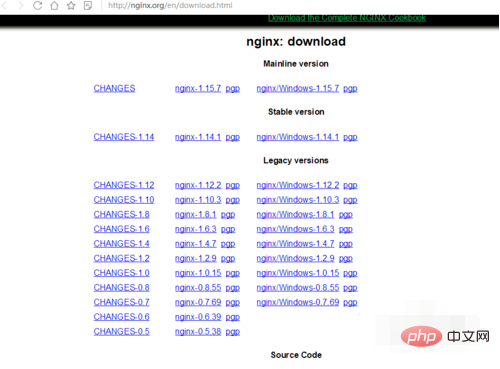The height and width of the screenshot is (369, 500).
Task: Open pgp for nginx/Windows-1.14.1
Action: 350,137
